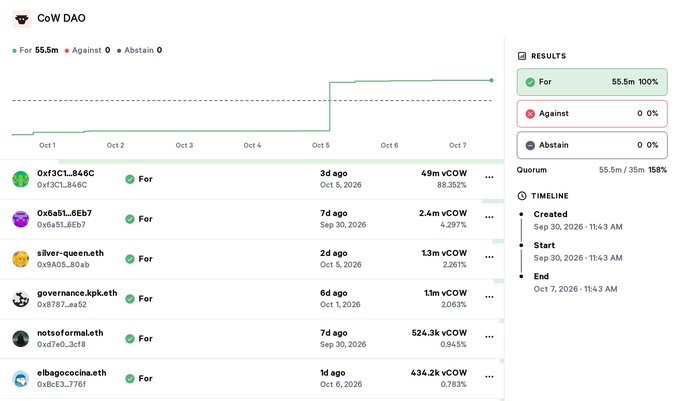Image resolution: width=680 pixels, height=401 pixels.
Task: Open more options for elbagococina.eth vote
Action: (x=489, y=377)
